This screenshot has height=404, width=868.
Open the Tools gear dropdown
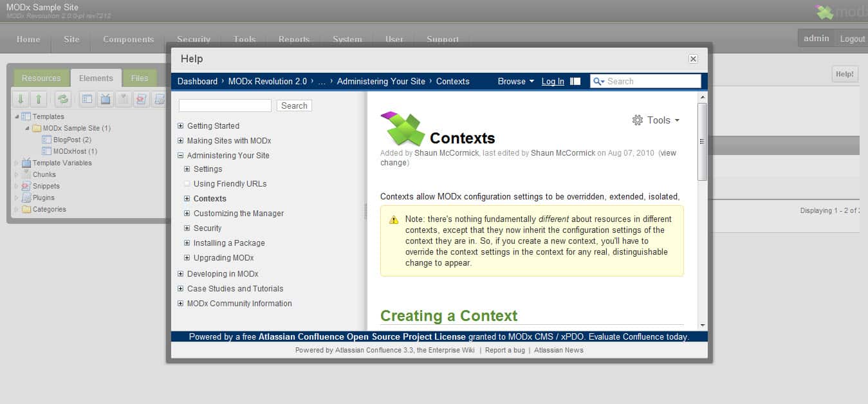656,120
